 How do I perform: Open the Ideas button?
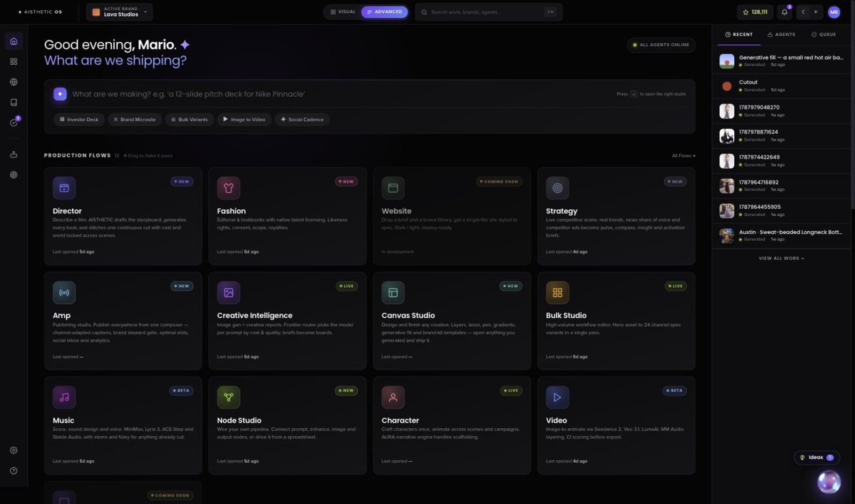pos(817,458)
